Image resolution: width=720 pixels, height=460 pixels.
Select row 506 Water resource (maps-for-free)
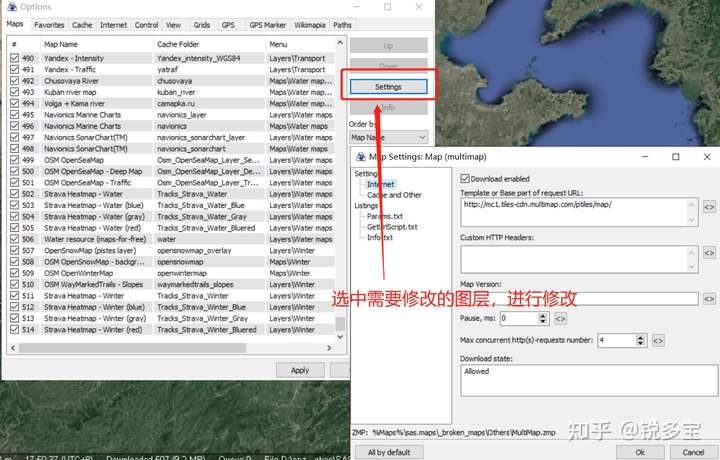click(172, 239)
